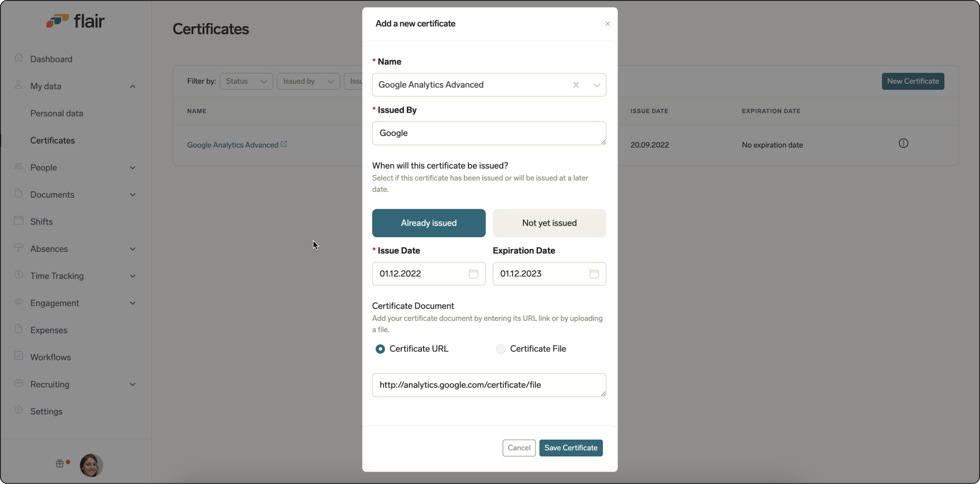The image size is (980, 484).
Task: Click the Save Certificate button
Action: (571, 448)
